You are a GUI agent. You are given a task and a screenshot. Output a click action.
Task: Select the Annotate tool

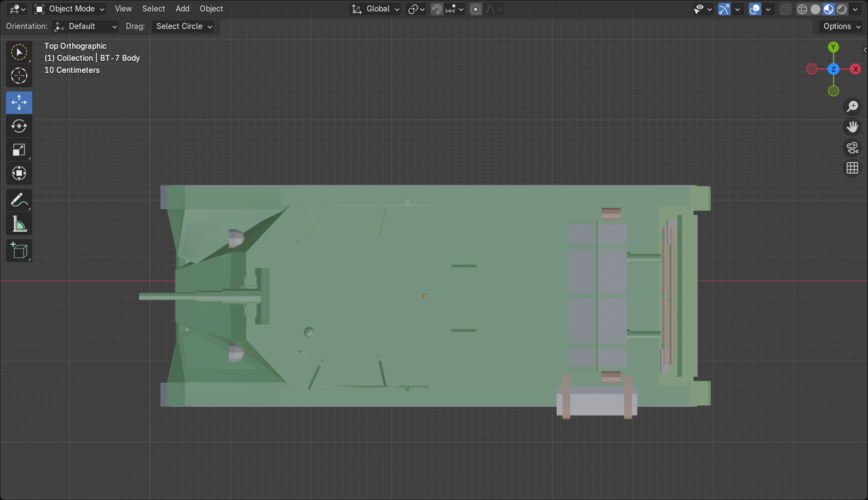coord(19,200)
